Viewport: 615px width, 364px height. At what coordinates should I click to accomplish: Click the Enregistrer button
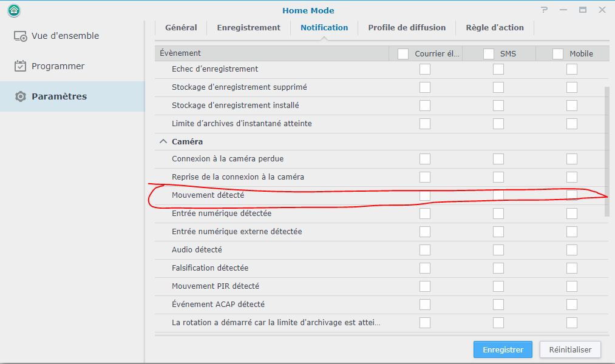503,349
